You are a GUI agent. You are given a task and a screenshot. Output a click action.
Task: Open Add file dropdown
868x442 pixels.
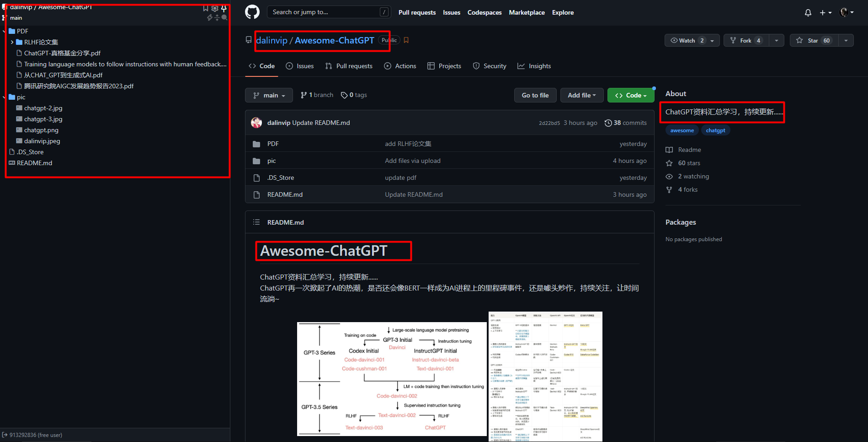coord(582,95)
